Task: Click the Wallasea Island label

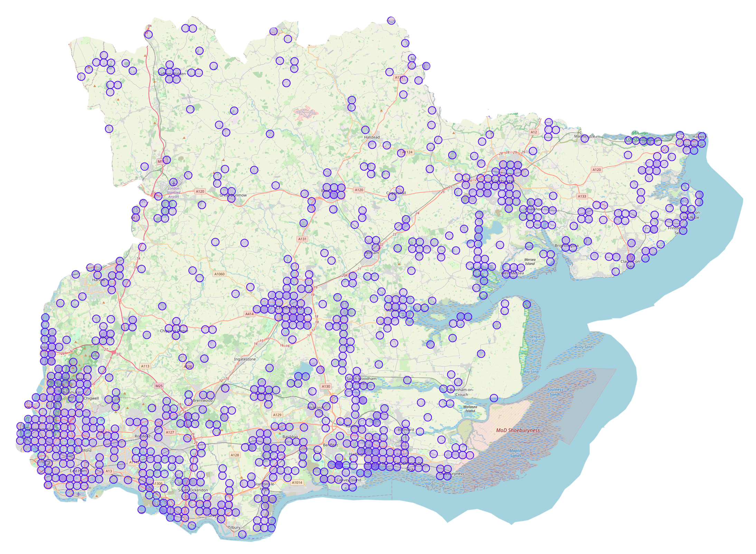Action: pos(470,409)
